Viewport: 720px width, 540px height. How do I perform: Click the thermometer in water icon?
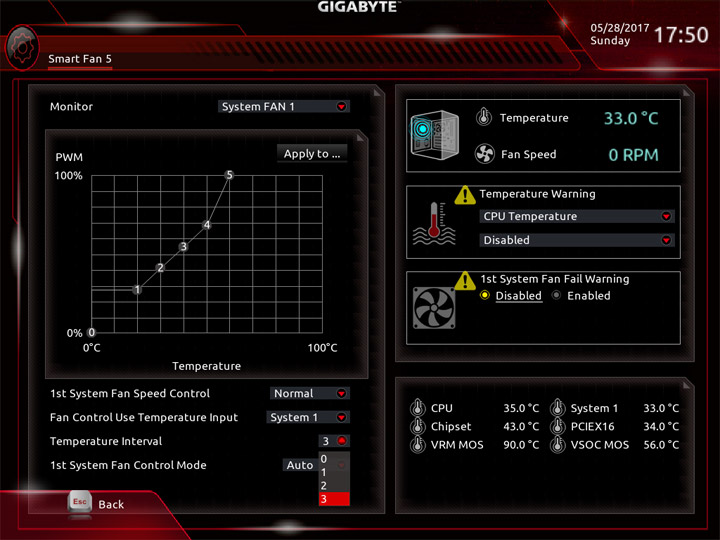click(434, 224)
